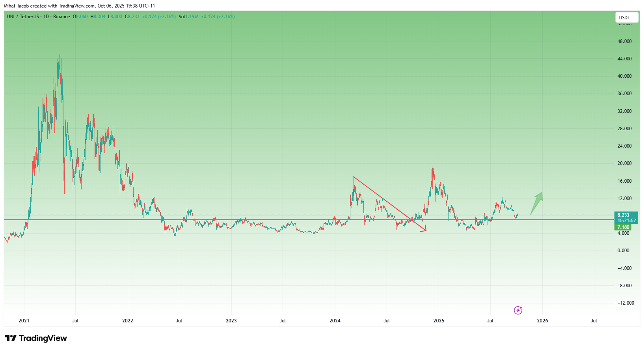
Task: Click the 2023 label on the time axis
Action: coord(231,321)
